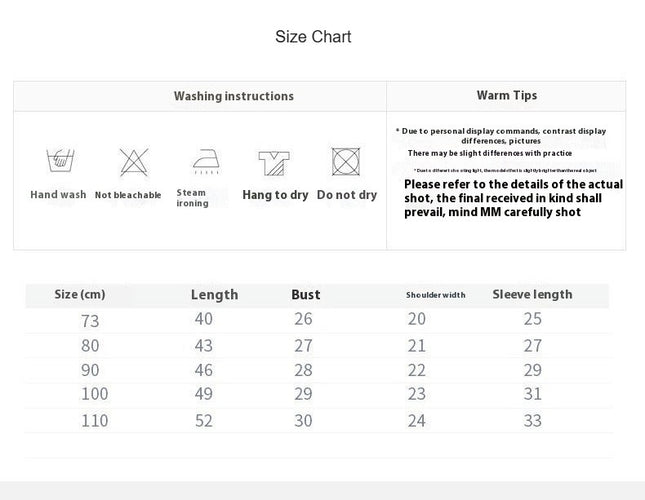Click the Steam ironing icon

pos(206,161)
